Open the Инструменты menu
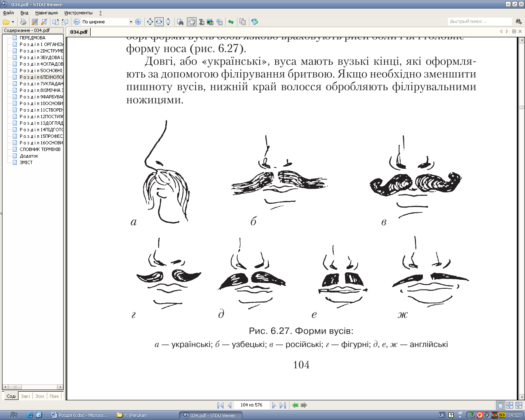The height and width of the screenshot is (420, 525). [78, 13]
